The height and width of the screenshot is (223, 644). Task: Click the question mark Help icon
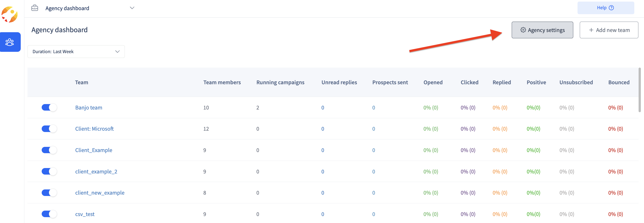[x=611, y=8]
